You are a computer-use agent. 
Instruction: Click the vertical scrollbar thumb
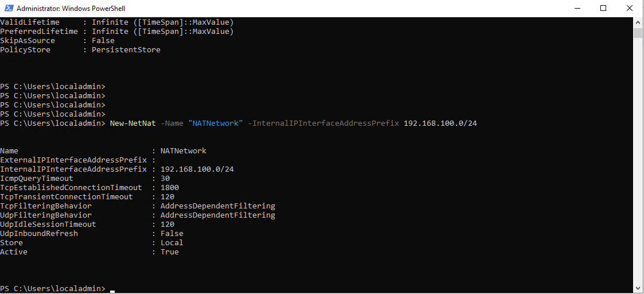[638, 33]
